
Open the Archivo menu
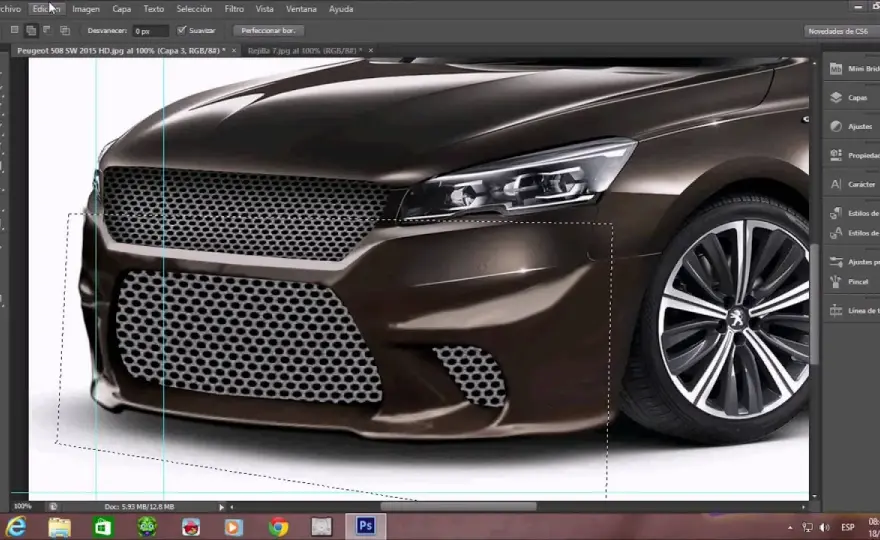[10, 9]
